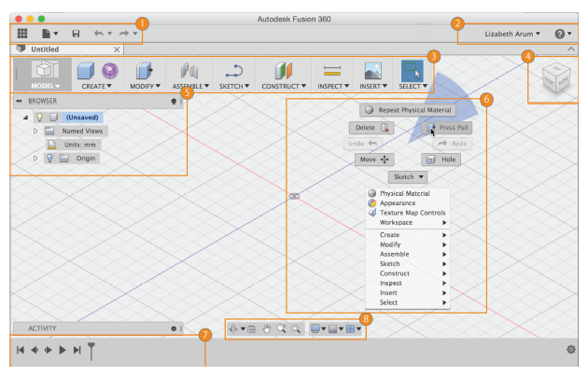588x376 pixels.
Task: Click Repeat Physical Material button
Action: [408, 110]
